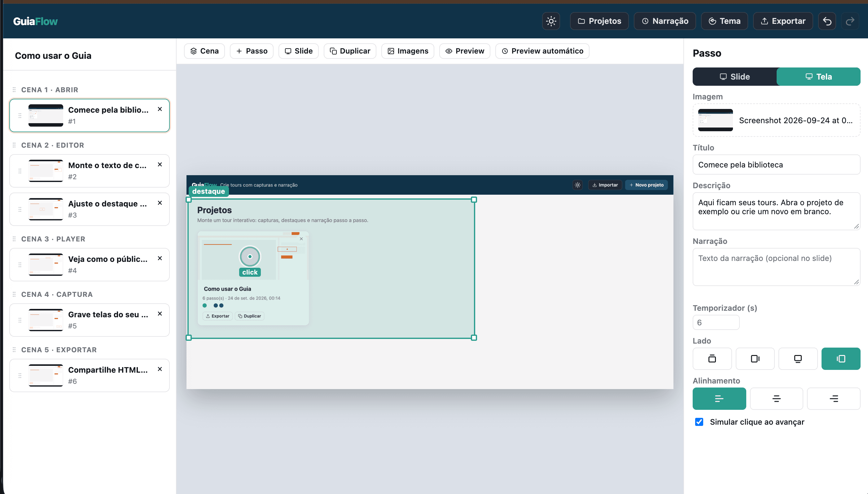Screen dimensions: 868x494
Task: Click the Exportar button in header
Action: 783,21
